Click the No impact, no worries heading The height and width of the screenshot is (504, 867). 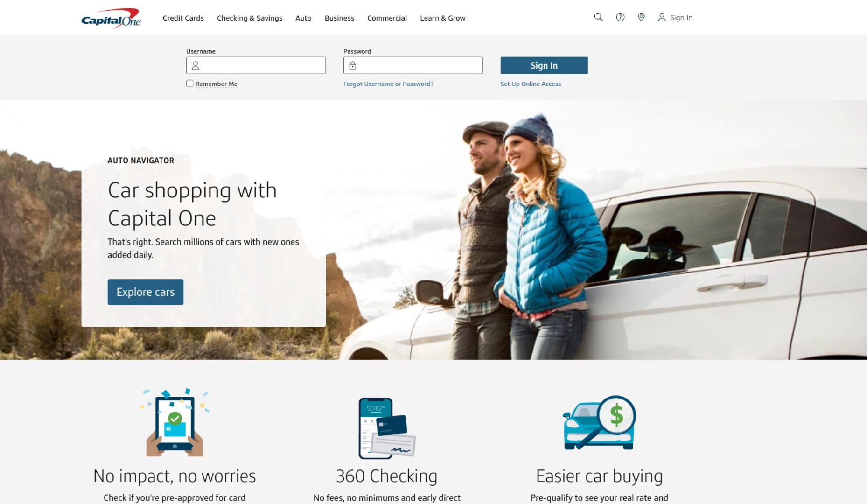pyautogui.click(x=175, y=476)
